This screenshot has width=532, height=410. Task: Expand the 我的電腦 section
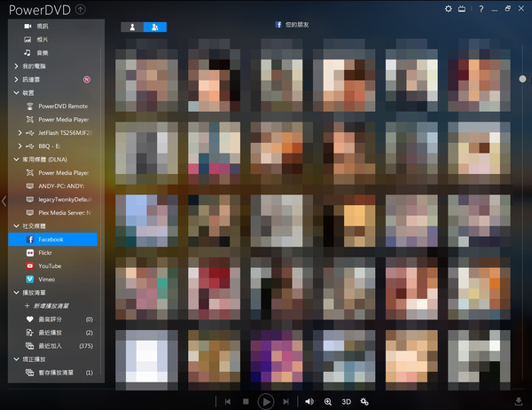(16, 67)
